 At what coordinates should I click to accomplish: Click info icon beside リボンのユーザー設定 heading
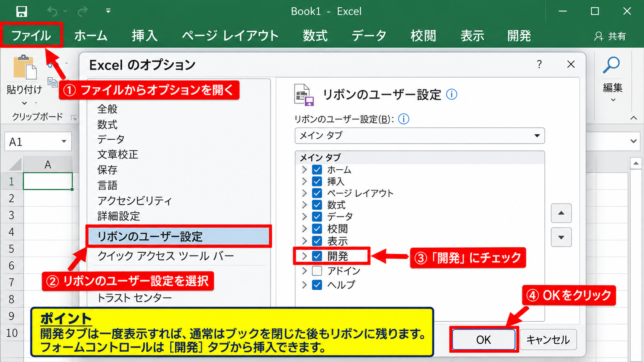[x=451, y=94]
